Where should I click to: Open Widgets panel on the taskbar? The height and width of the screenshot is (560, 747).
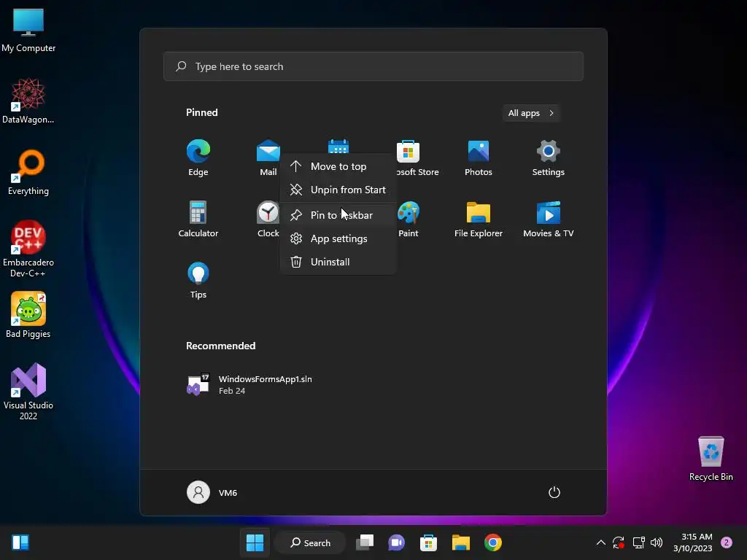(x=20, y=542)
